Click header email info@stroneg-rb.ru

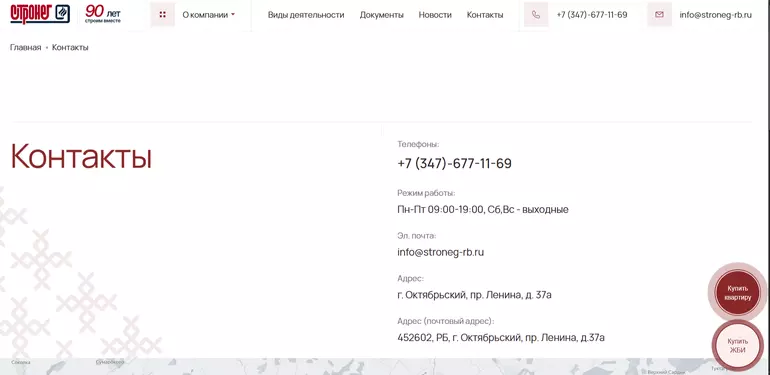(715, 15)
